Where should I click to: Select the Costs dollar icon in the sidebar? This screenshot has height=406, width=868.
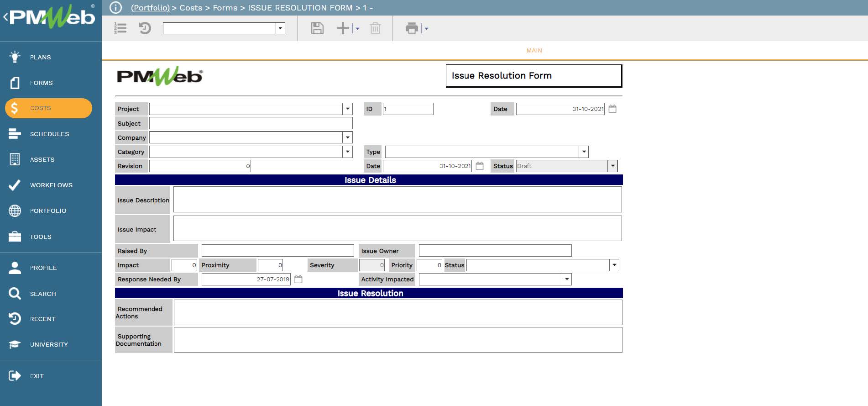[x=15, y=108]
